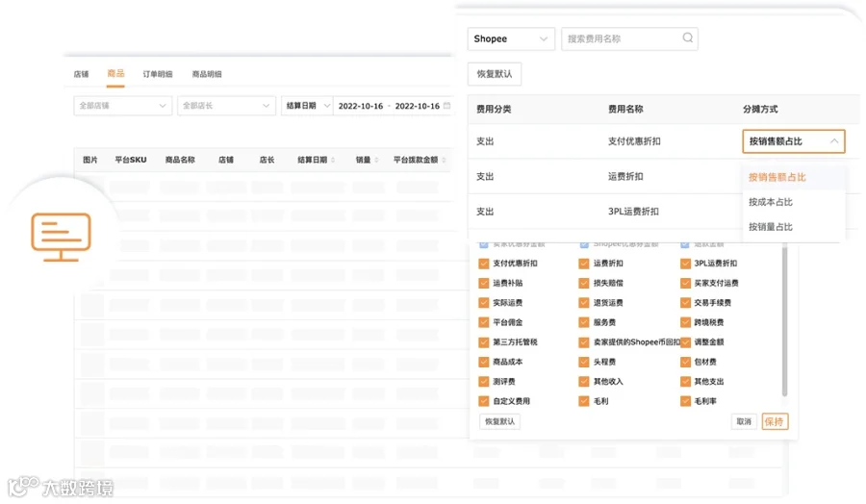Open the 结算日期 date type dropdown
The height and width of the screenshot is (504, 866).
(307, 106)
